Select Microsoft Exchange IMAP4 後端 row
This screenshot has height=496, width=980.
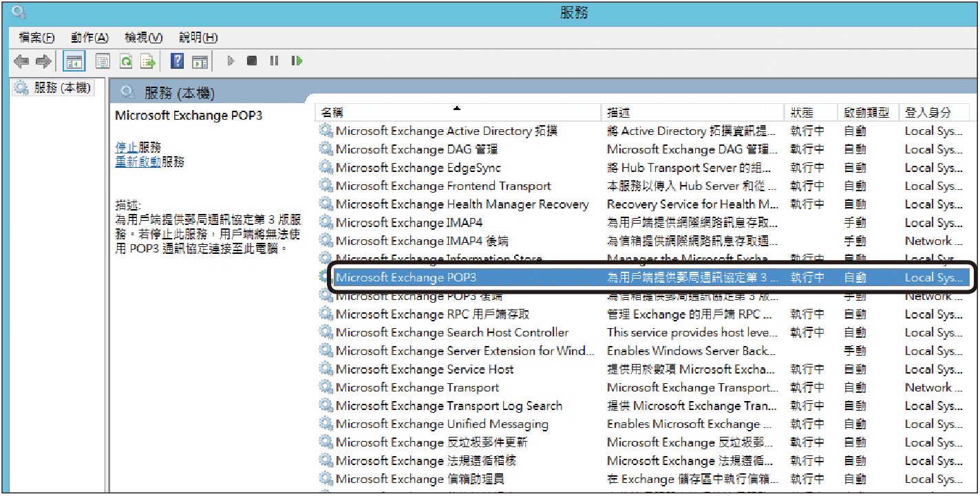pos(644,241)
